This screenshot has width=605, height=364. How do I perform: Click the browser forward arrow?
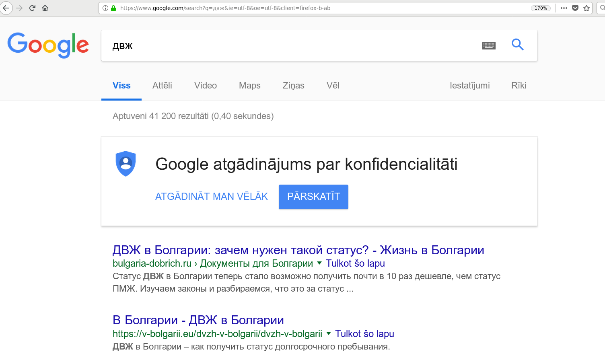[19, 8]
